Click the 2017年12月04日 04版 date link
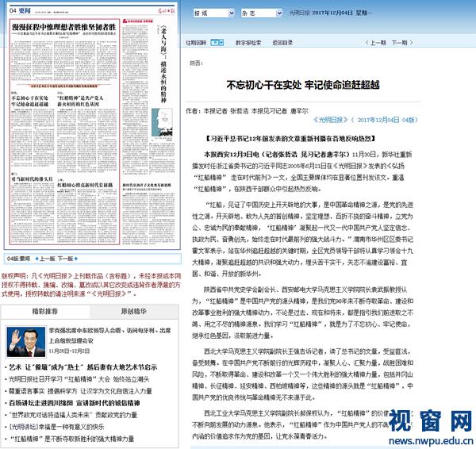 386,120
